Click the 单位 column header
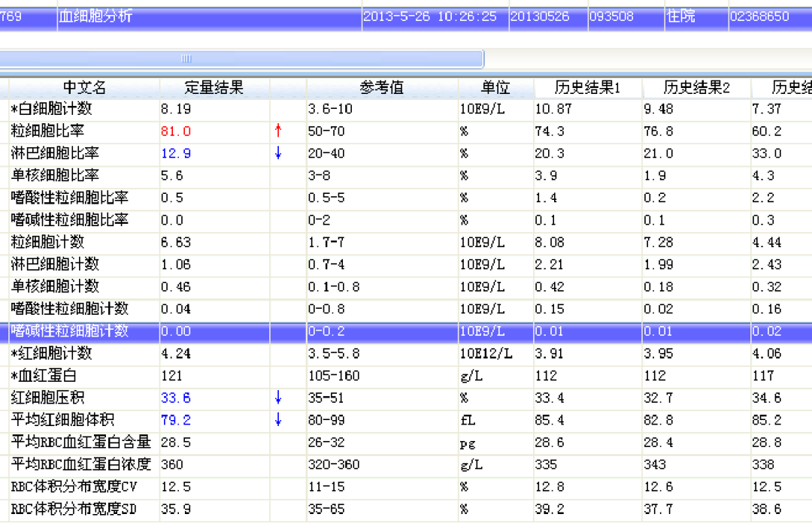This screenshot has height=523, width=812. coord(495,87)
